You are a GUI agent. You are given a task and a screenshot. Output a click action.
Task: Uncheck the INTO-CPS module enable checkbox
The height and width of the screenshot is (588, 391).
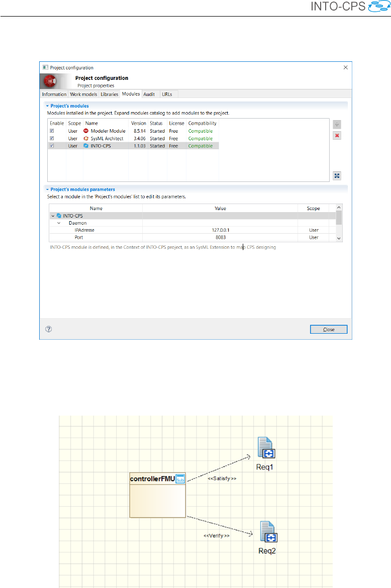click(x=52, y=146)
